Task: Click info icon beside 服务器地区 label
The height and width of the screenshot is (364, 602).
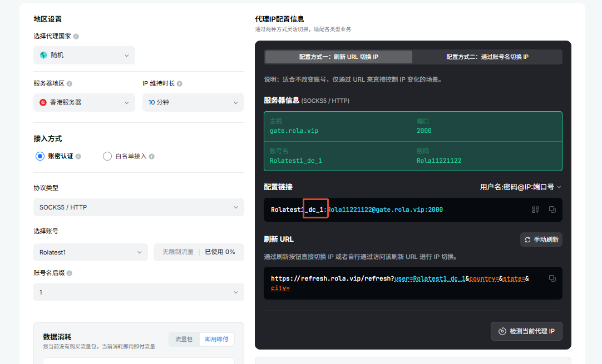Action: [x=70, y=83]
